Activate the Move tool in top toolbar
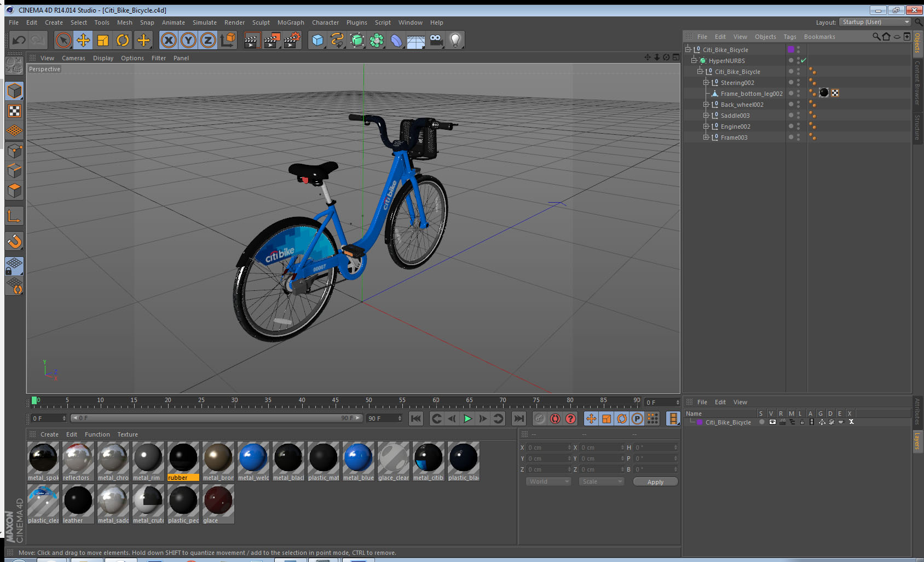Image resolution: width=924 pixels, height=562 pixels. (83, 40)
